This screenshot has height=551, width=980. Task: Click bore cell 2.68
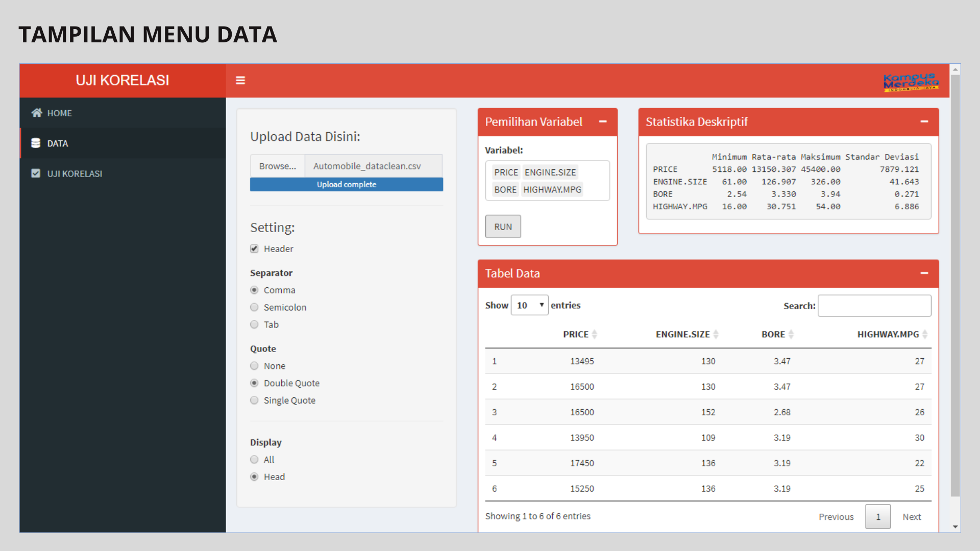(x=782, y=412)
